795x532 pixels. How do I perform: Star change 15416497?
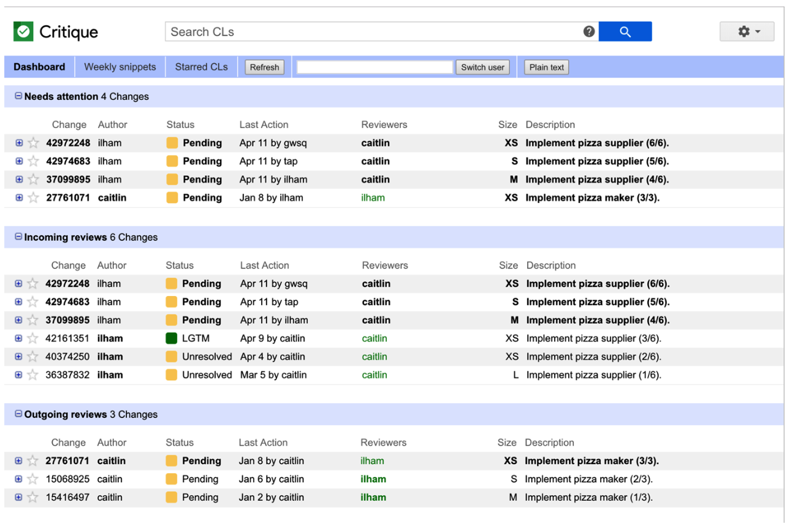[x=32, y=497]
